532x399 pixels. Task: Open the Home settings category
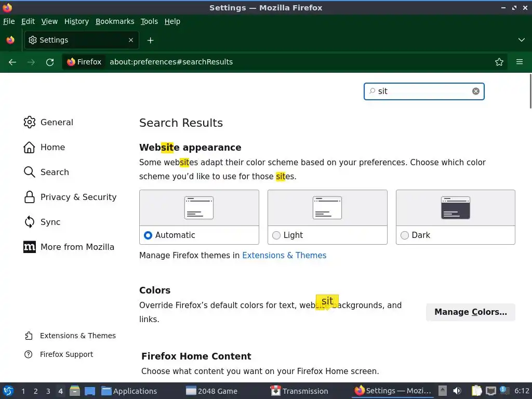[x=44, y=147]
